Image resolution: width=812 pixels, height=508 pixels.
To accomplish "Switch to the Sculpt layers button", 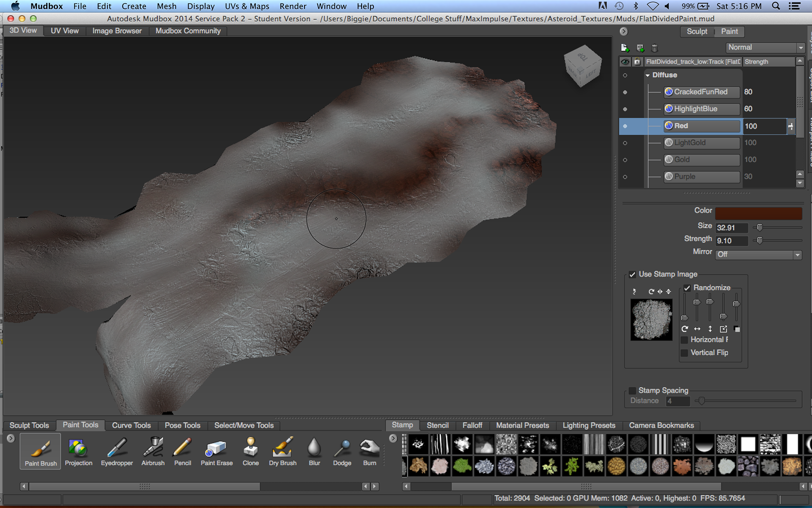I will click(697, 31).
